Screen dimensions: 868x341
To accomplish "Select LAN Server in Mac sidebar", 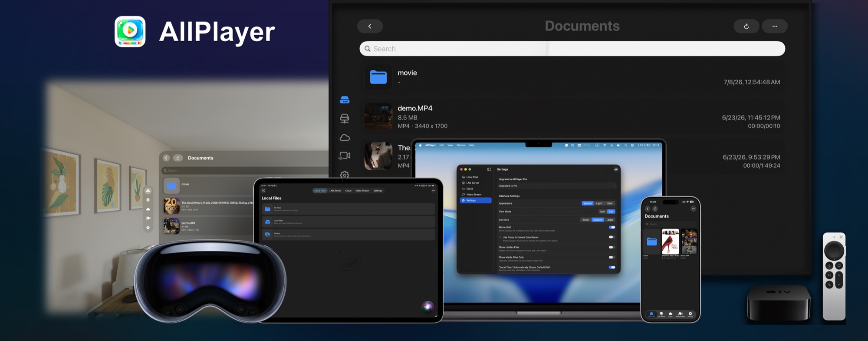I will 476,183.
